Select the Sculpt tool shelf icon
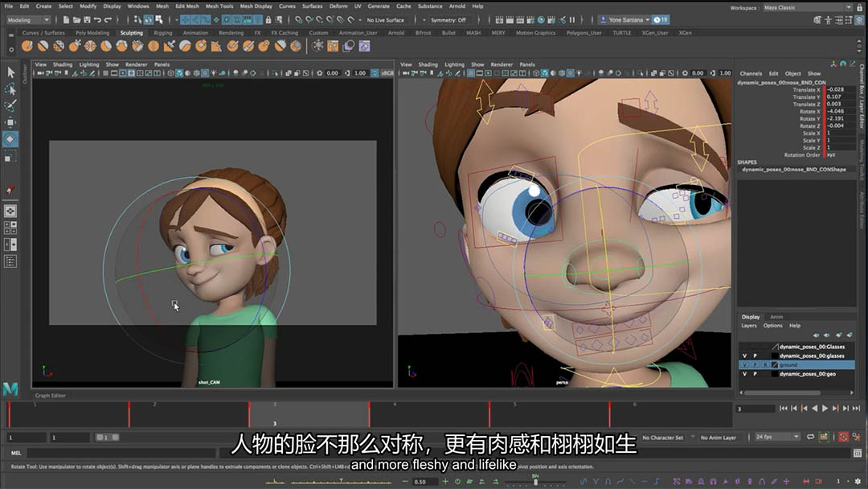Image resolution: width=868 pixels, height=489 pixels. (x=27, y=46)
